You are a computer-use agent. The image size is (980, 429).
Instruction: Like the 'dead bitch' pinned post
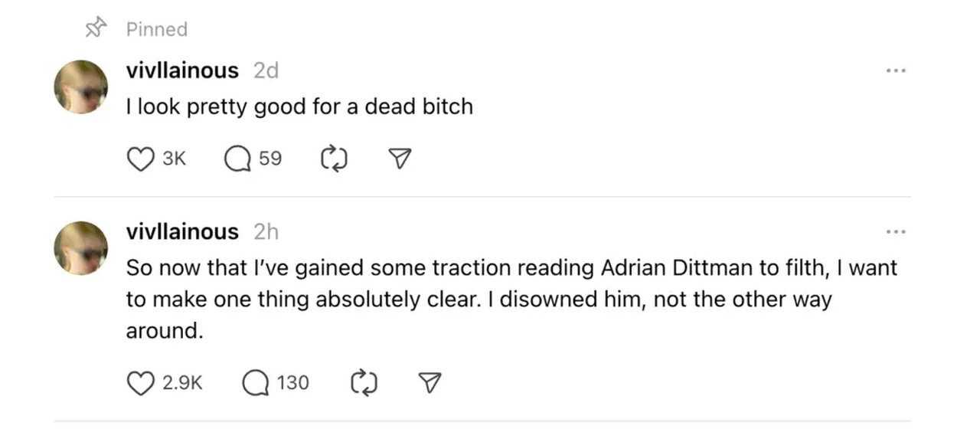point(139,159)
